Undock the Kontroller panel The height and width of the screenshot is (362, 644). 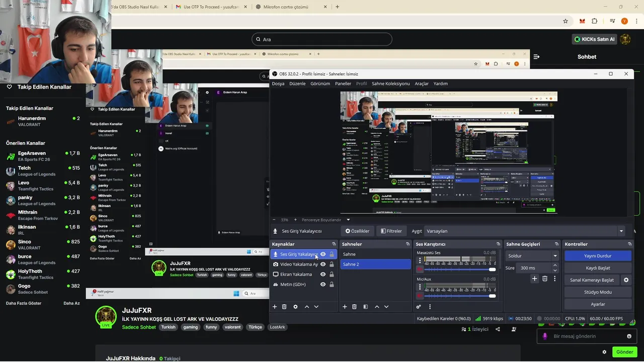point(629,244)
